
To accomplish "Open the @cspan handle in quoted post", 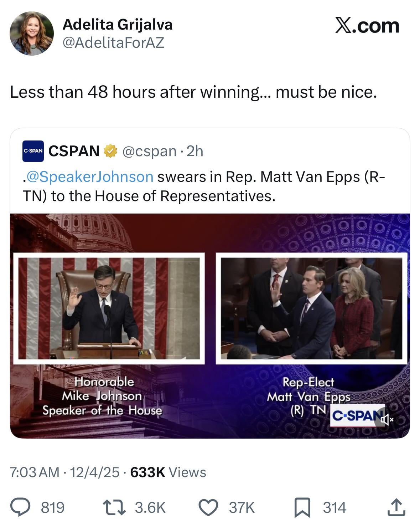I will coord(149,151).
